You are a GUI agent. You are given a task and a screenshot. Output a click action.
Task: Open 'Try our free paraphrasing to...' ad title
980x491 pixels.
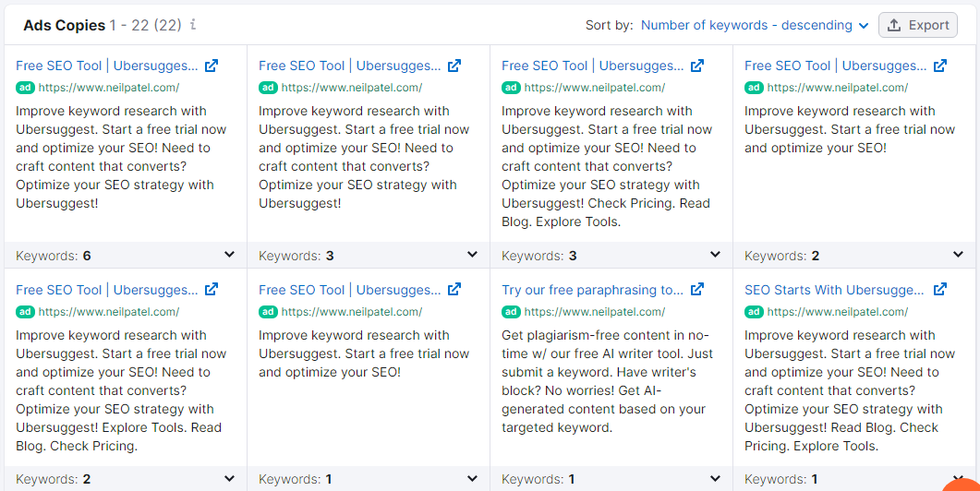click(x=592, y=290)
